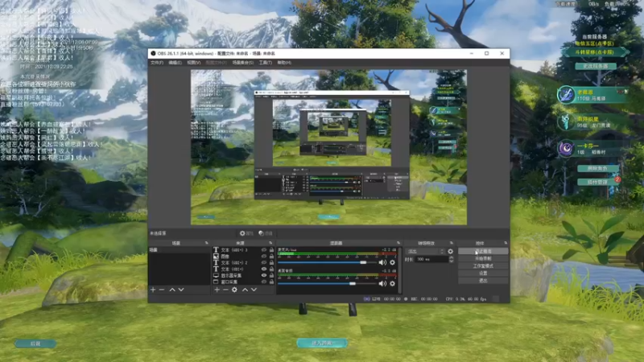Toggle lock on 文本 (GDI+) 2 source
The width and height of the screenshot is (644, 362).
271,263
